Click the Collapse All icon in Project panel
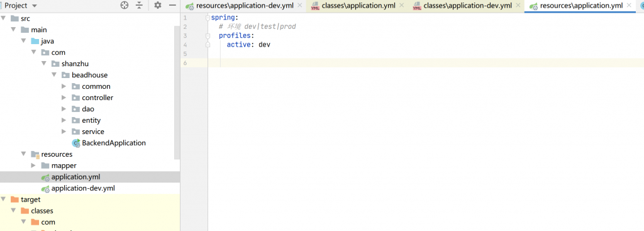Viewport: 644px width, 231px height. [x=140, y=5]
